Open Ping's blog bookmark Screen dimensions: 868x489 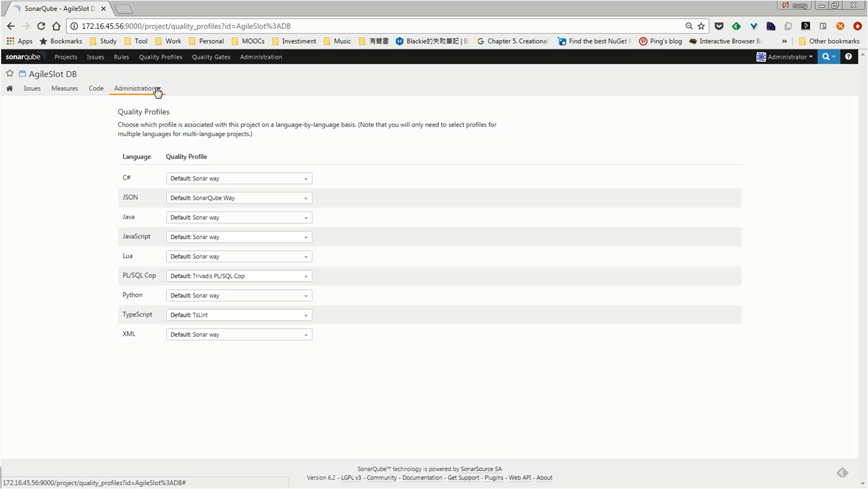(660, 41)
